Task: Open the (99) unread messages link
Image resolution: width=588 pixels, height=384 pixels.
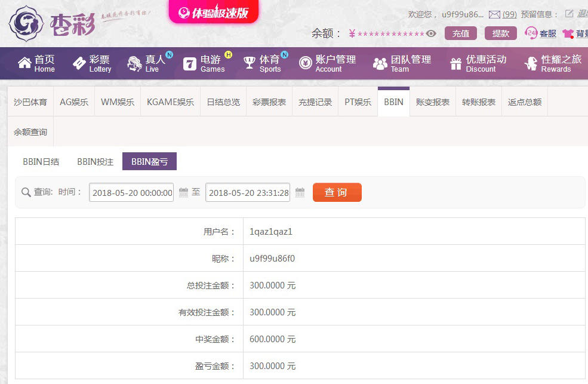Action: (x=509, y=14)
